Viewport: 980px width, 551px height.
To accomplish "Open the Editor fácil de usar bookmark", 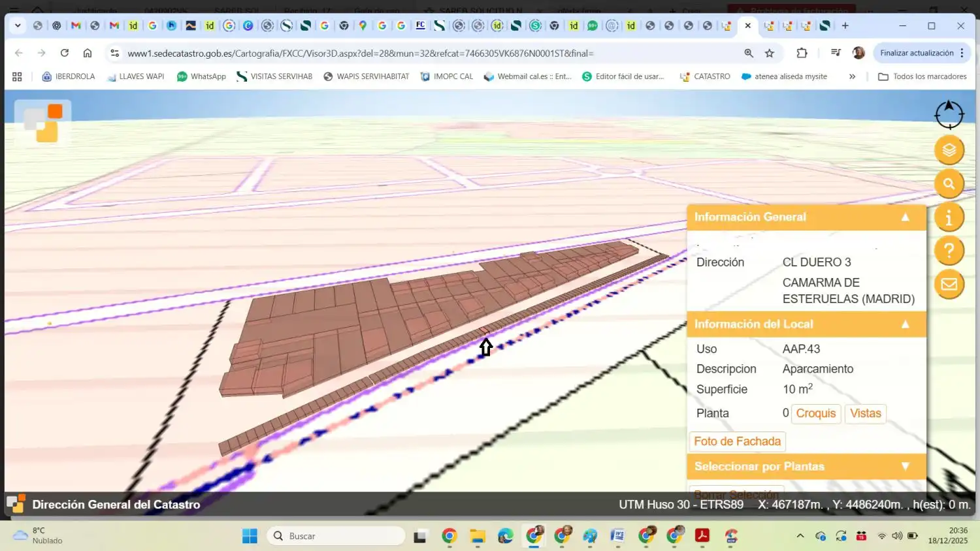I will click(623, 76).
